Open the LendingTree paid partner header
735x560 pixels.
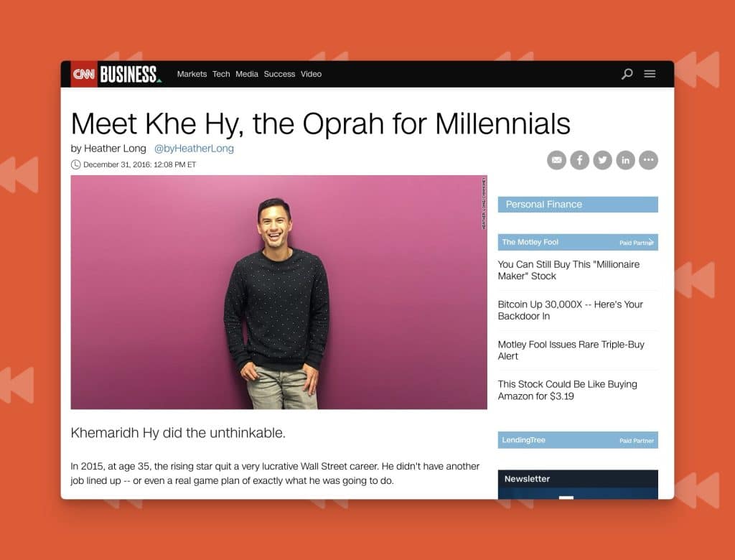click(x=578, y=440)
